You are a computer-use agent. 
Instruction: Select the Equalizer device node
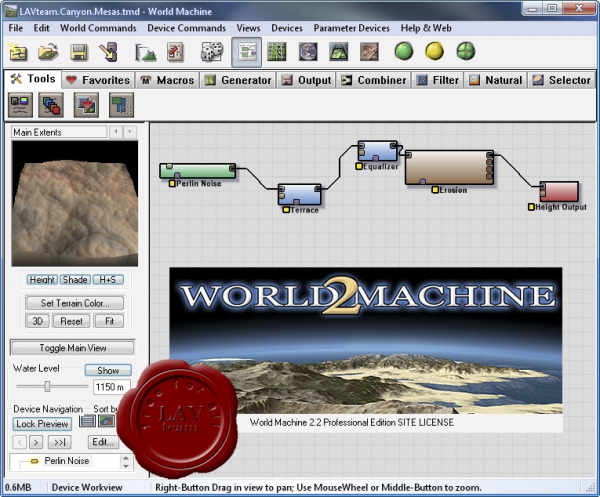[378, 151]
